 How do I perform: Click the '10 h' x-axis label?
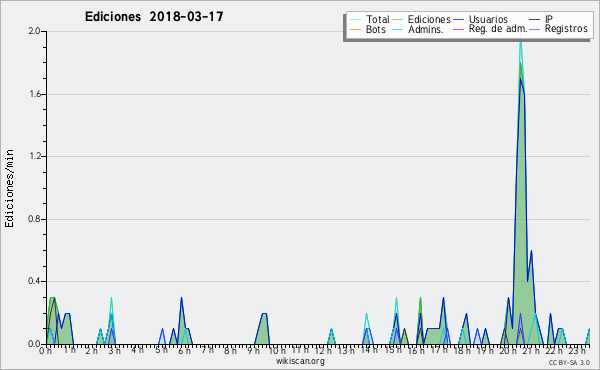click(276, 350)
